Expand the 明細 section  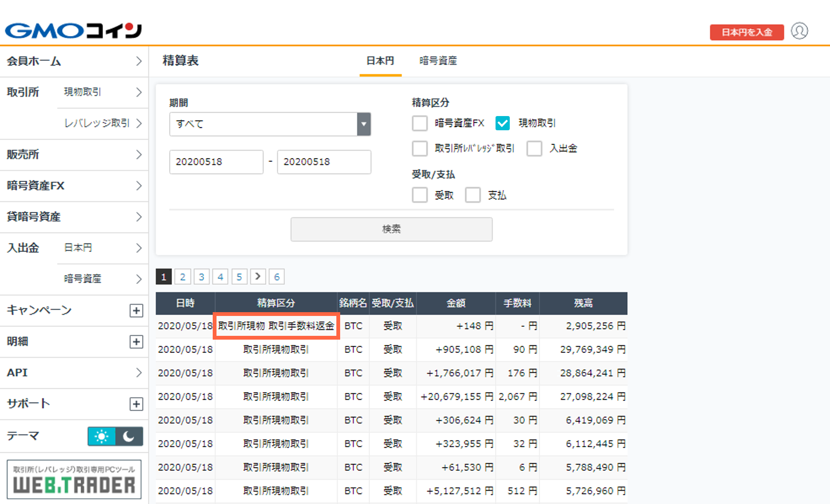click(x=136, y=342)
